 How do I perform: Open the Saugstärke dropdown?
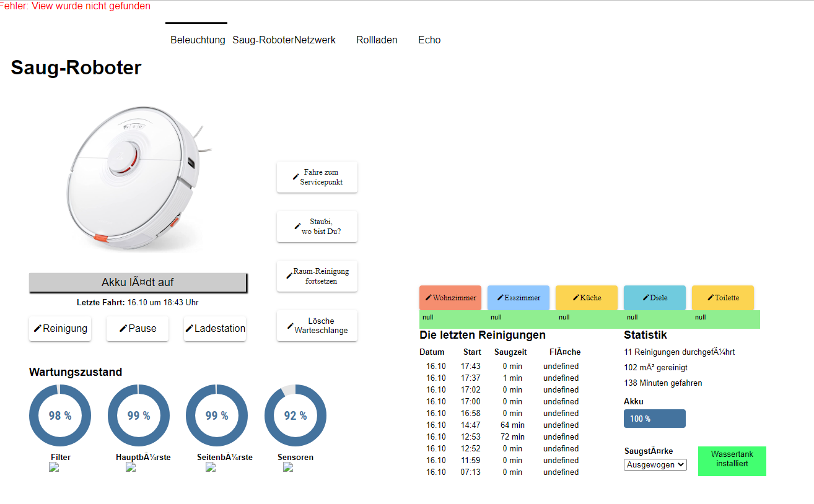coord(655,464)
